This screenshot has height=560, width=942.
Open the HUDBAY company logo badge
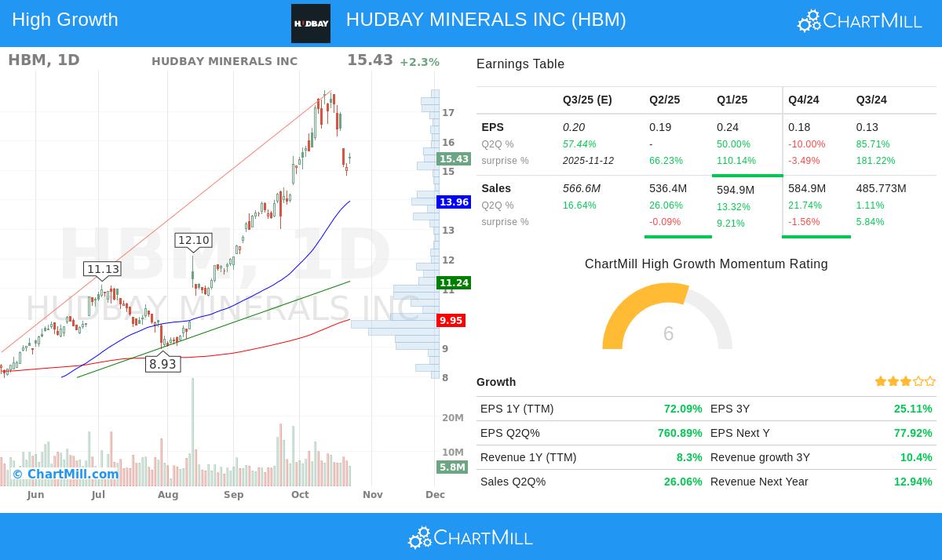pyautogui.click(x=311, y=24)
